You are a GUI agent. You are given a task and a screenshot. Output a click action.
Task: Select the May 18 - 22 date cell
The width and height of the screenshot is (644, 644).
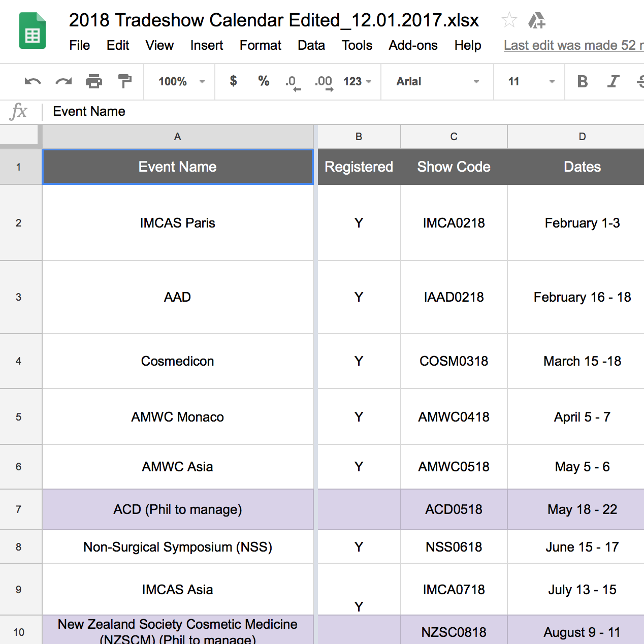pos(576,509)
